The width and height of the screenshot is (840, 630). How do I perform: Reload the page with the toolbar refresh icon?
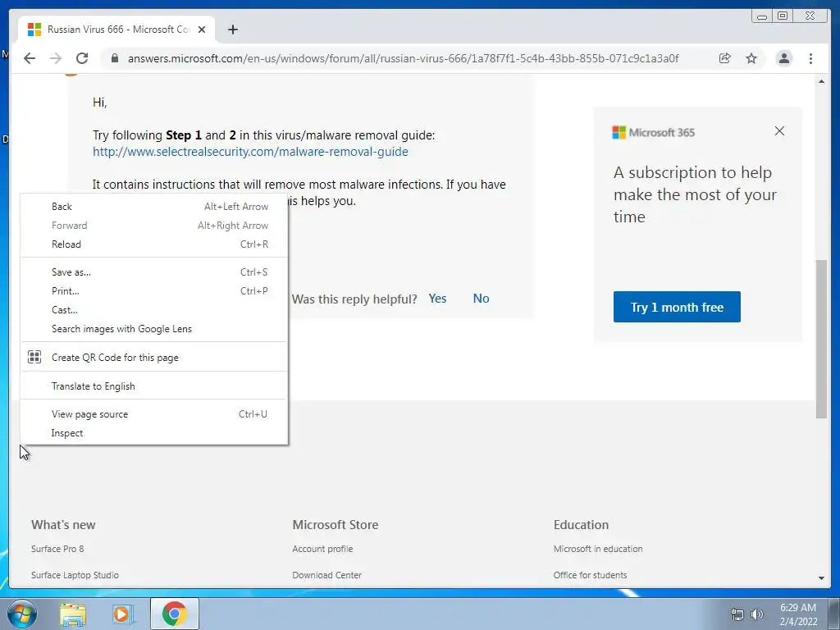coord(82,58)
